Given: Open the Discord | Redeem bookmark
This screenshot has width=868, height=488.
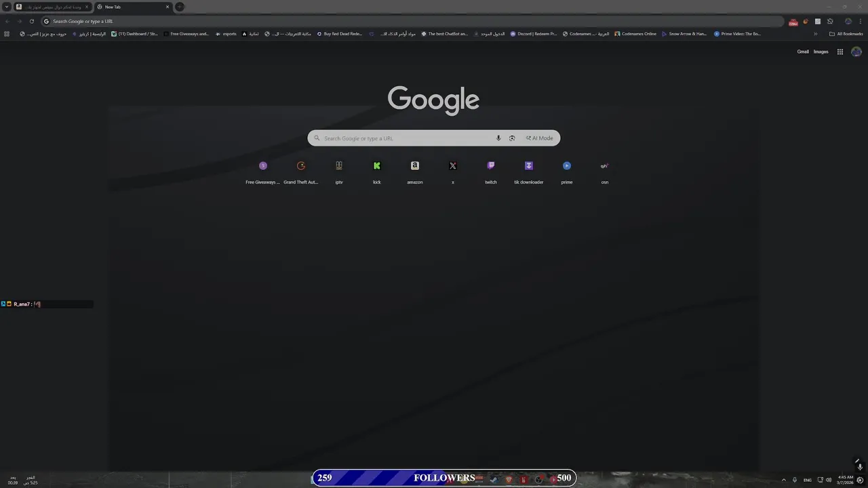Looking at the screenshot, I should click(x=534, y=34).
